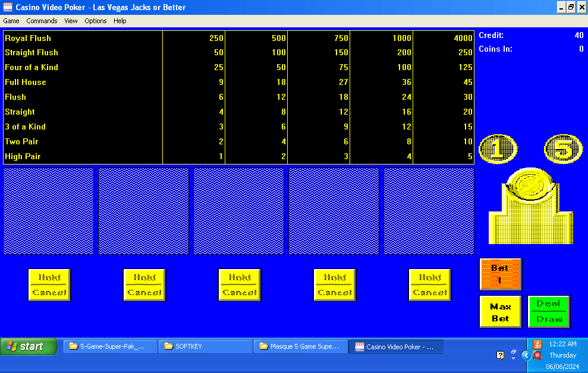This screenshot has width=588, height=373.
Task: Toggle Hold/Cancel under the third card
Action: 240,285
